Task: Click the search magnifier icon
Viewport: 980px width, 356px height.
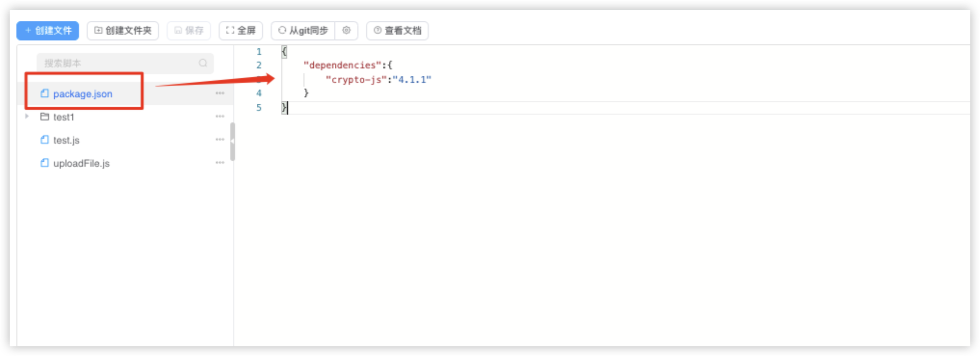Action: [x=203, y=63]
